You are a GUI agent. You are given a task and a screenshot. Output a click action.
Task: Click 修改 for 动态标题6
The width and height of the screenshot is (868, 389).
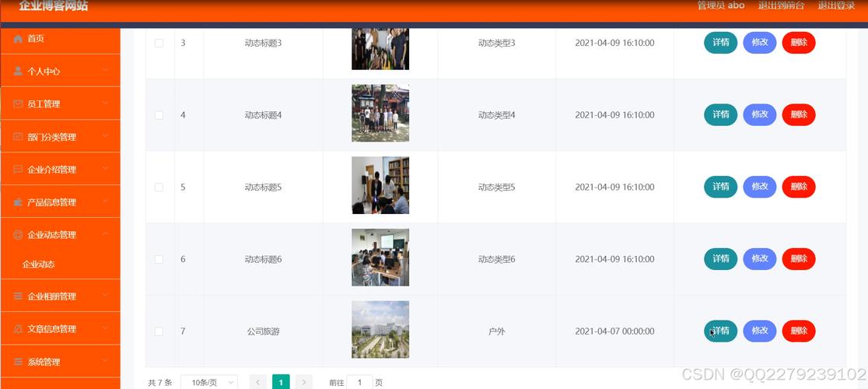tap(759, 259)
